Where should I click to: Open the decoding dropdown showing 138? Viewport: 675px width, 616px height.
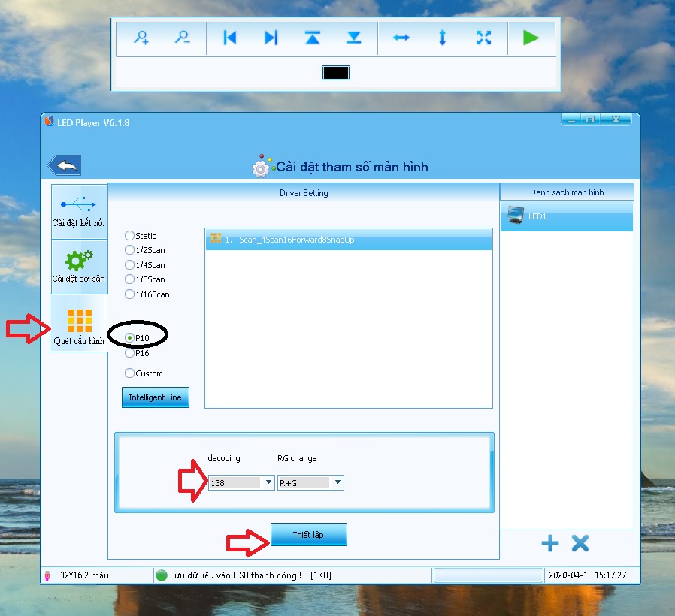[x=241, y=482]
